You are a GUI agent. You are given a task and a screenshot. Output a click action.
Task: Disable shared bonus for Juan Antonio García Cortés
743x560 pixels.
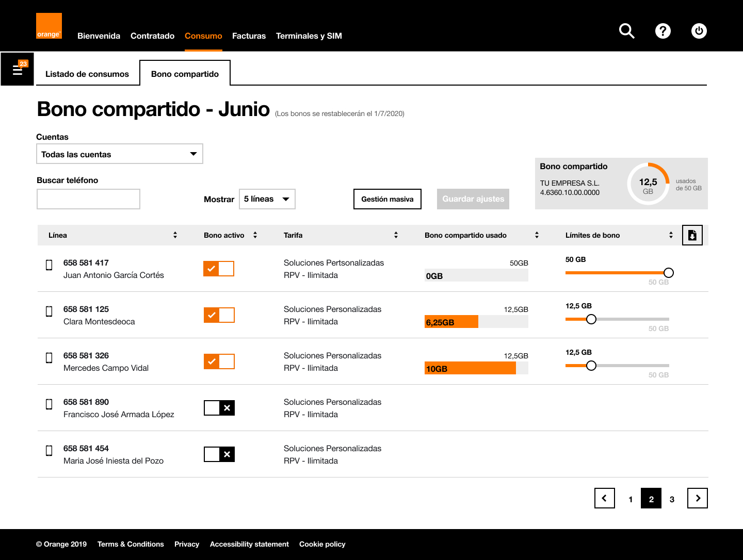(219, 269)
